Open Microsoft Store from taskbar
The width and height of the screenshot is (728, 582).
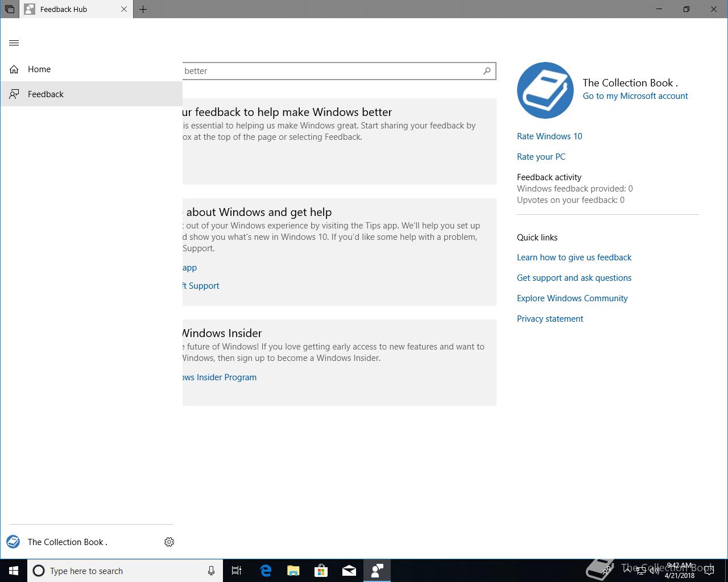point(321,571)
